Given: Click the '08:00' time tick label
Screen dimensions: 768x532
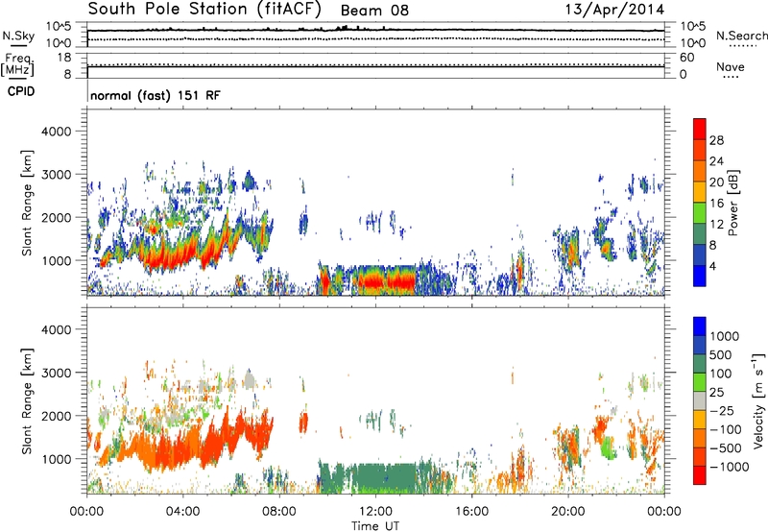Looking at the screenshot, I should [279, 512].
